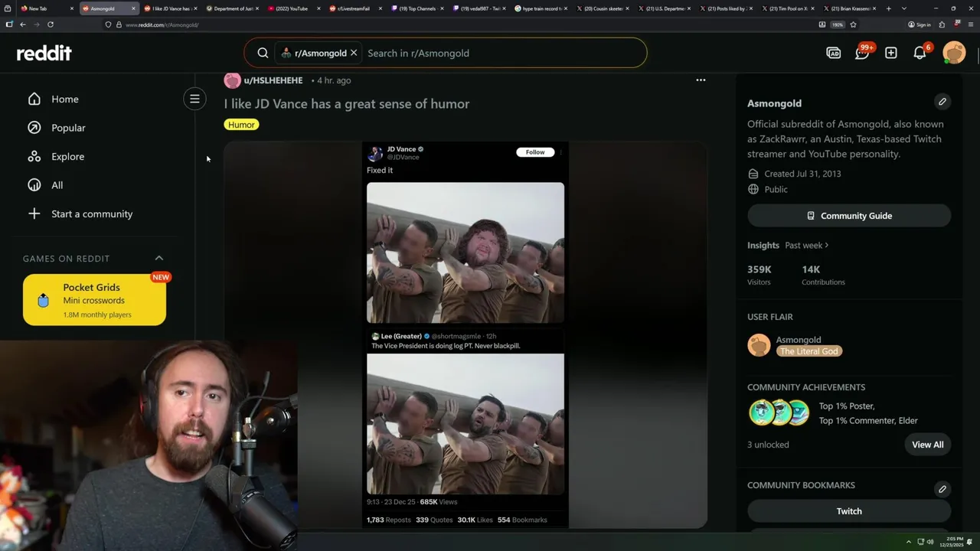Click the user flair avatar next to Asmongold
Screen dimensions: 980x551
[x=759, y=345]
